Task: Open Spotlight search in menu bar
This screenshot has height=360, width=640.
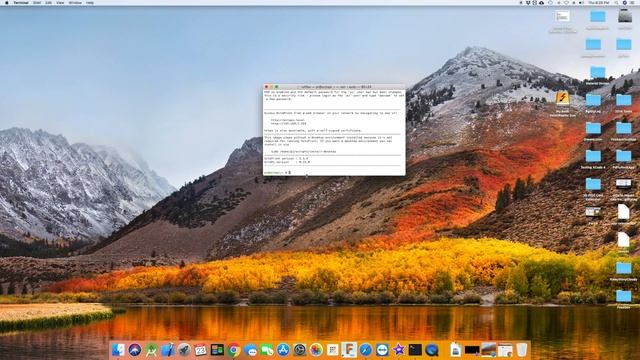Action: point(616,2)
